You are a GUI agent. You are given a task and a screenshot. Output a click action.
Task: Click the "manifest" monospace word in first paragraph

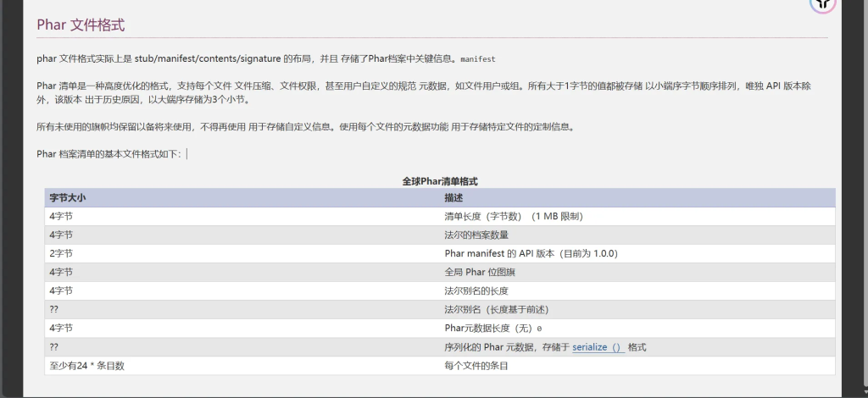[478, 60]
